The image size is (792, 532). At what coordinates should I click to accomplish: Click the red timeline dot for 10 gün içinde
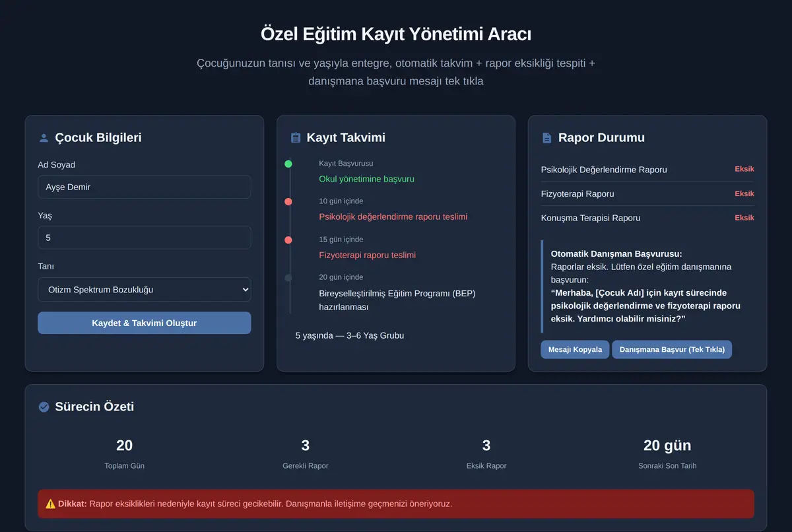point(288,201)
